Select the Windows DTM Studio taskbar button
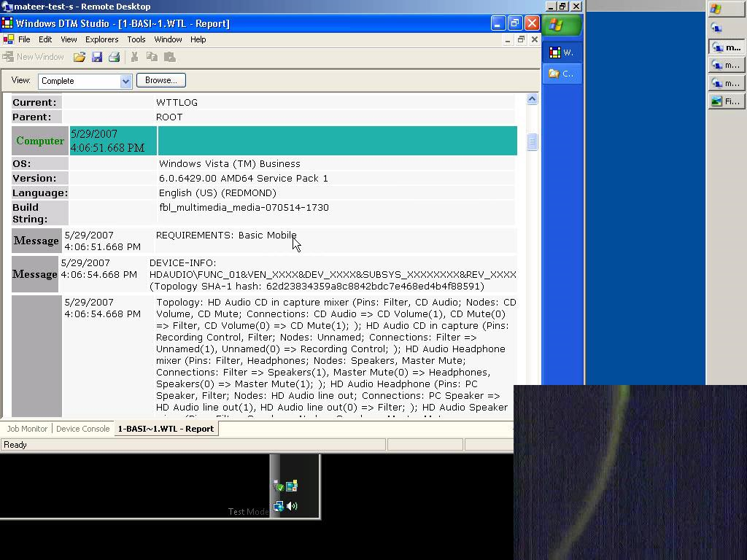The width and height of the screenshot is (747, 560). (562, 52)
